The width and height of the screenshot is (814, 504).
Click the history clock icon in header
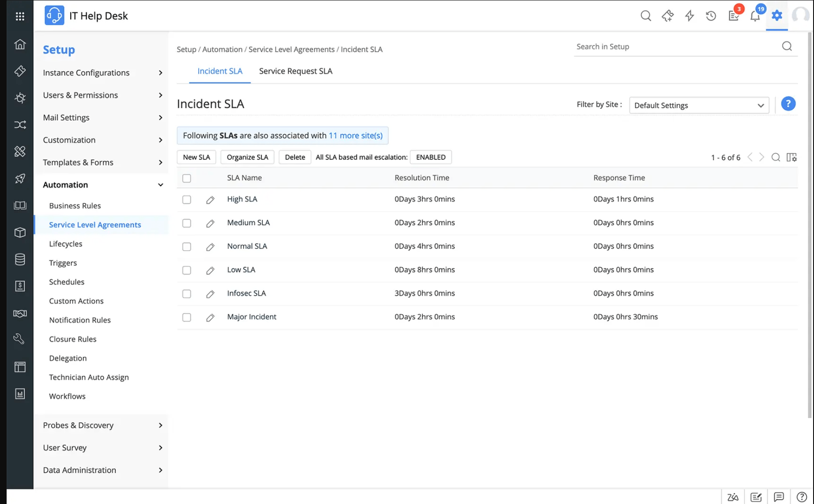pos(711,16)
